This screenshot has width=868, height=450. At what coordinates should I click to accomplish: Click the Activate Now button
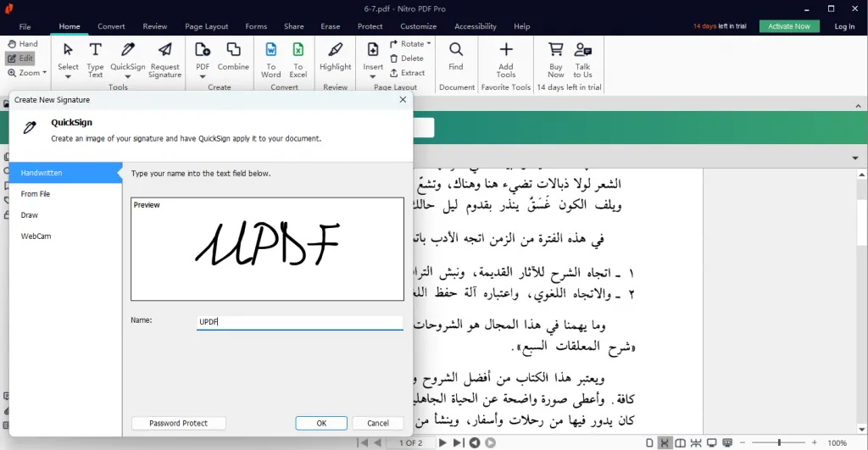coord(789,26)
